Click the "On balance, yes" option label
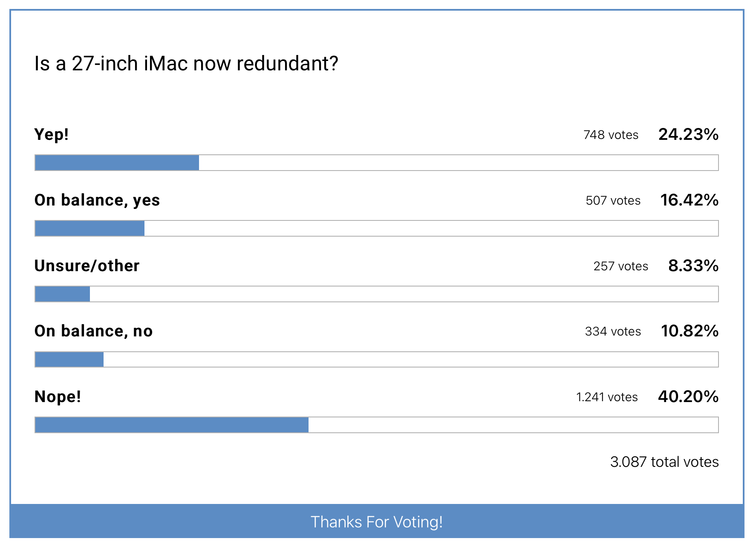This screenshot has width=756, height=550. [x=97, y=200]
